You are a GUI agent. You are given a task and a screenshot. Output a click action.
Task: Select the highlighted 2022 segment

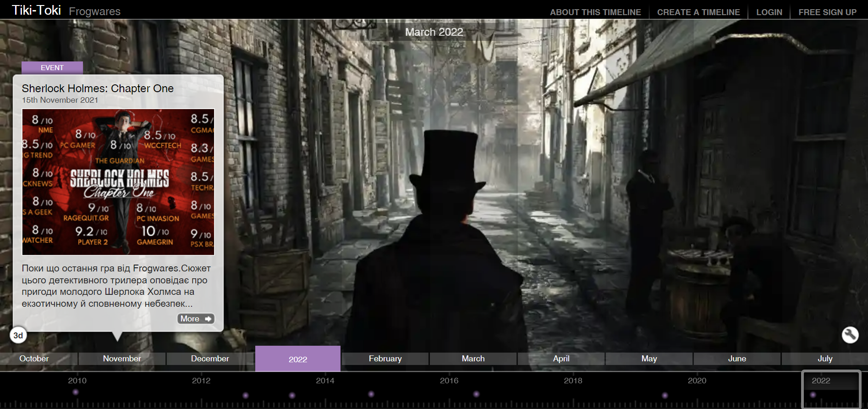click(298, 359)
